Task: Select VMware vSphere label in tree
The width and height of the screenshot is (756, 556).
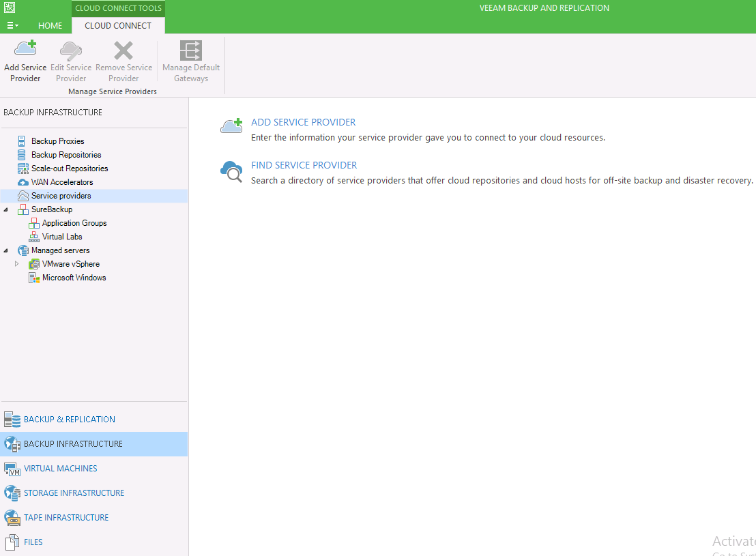Action: coord(71,264)
